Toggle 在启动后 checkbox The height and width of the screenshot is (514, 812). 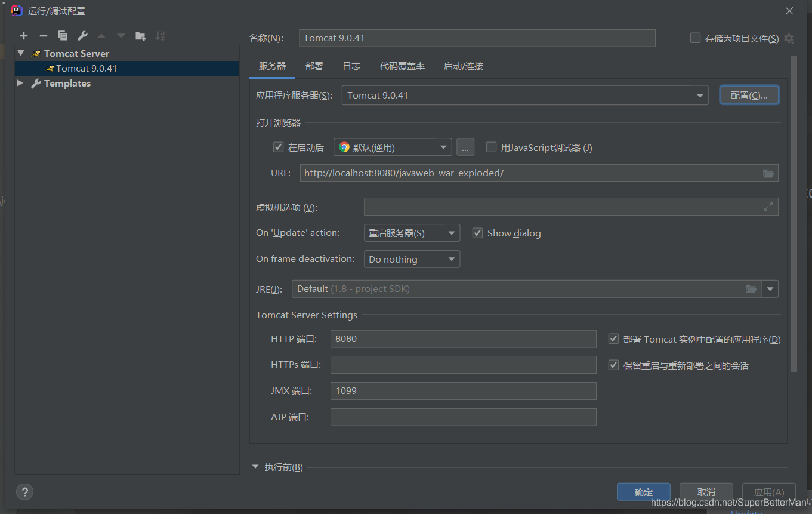coord(278,147)
